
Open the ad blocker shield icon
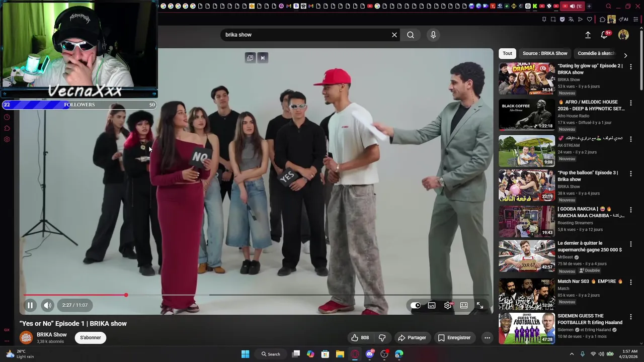coord(562,20)
